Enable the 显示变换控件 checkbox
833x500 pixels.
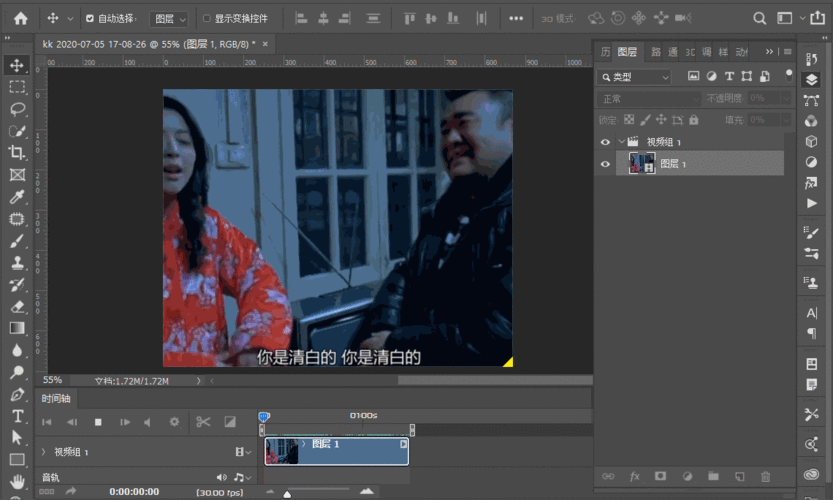207,19
